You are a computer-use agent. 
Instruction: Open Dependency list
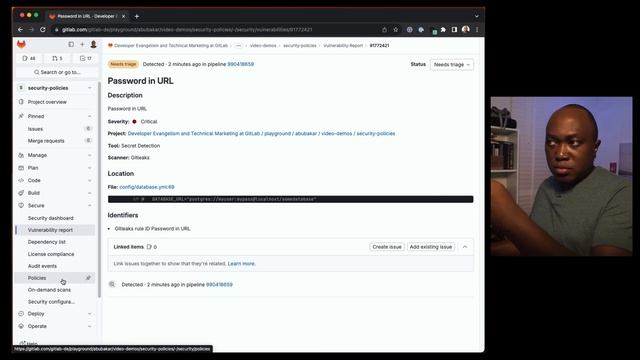coord(47,242)
